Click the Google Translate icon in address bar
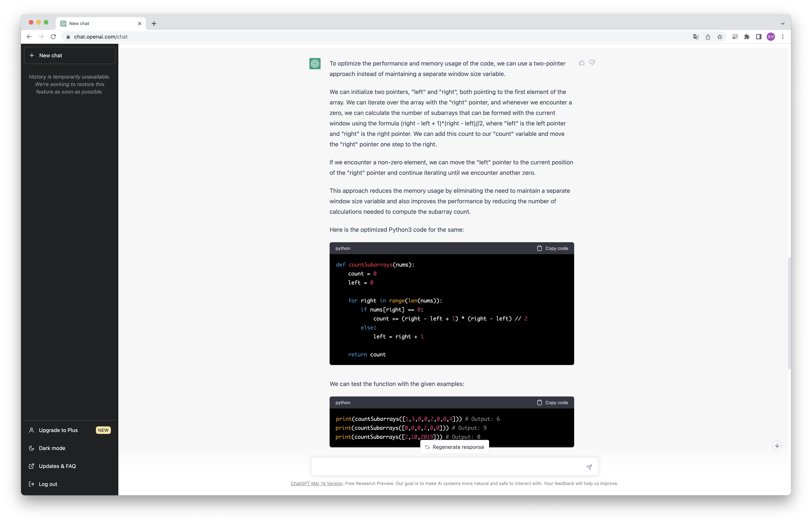Screen dimensions: 812x523 pos(696,37)
